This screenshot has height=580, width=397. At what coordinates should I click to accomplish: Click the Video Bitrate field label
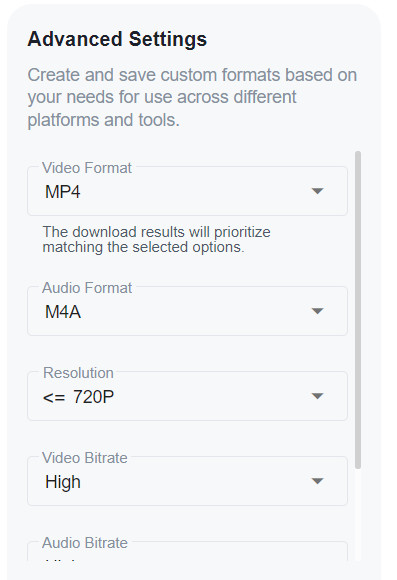(85, 458)
